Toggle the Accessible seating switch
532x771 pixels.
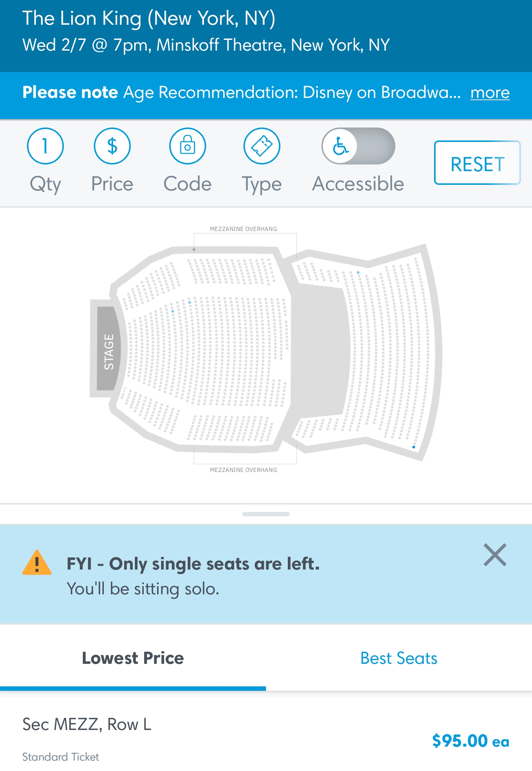click(358, 146)
